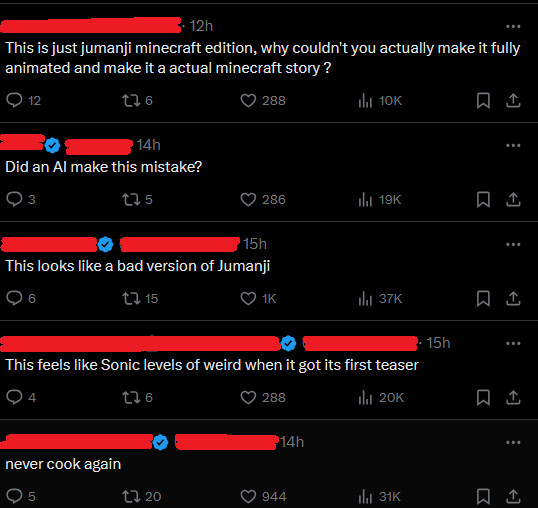
Task: Toggle repost on Sonic teaser tweet
Action: [137, 397]
